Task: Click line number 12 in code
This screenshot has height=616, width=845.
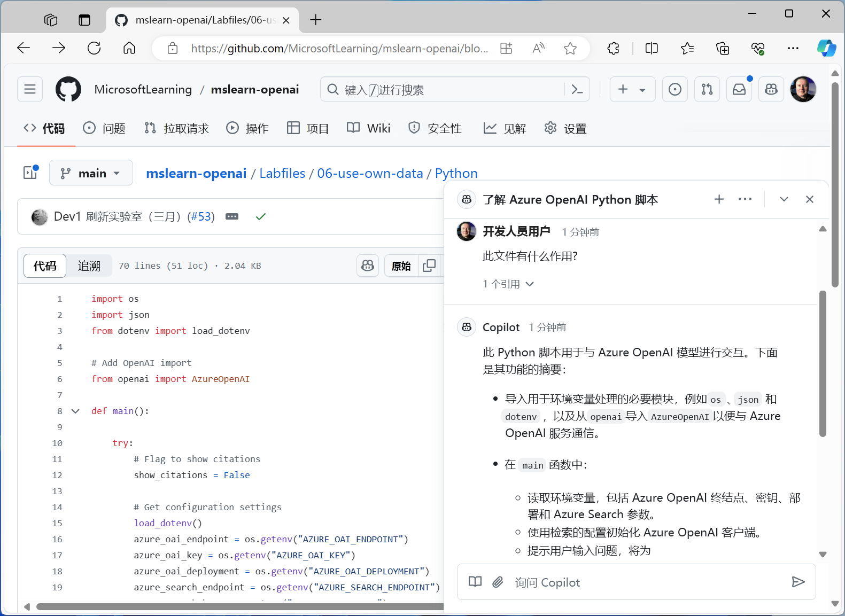Action: (x=57, y=475)
